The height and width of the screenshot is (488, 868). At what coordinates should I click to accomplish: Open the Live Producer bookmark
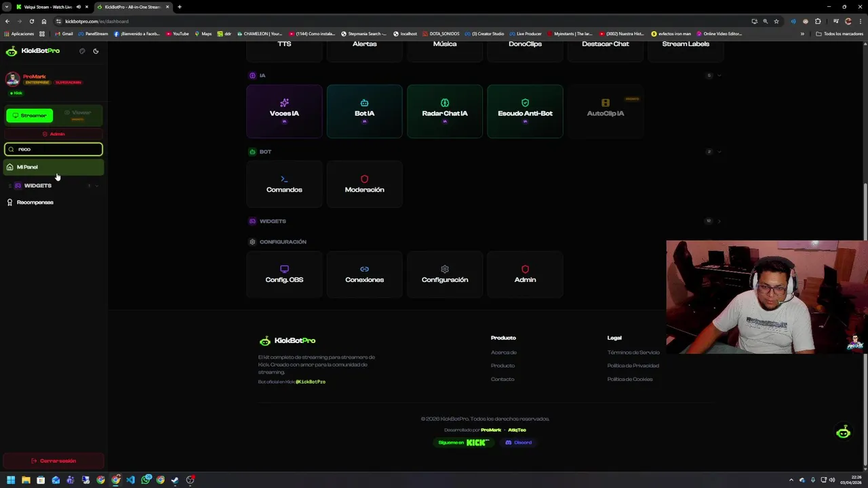tap(525, 33)
